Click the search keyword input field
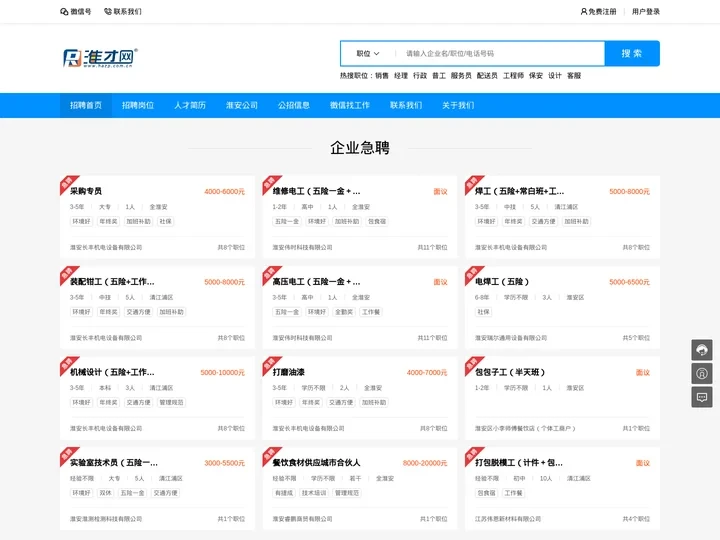The height and width of the screenshot is (540, 720). point(501,54)
